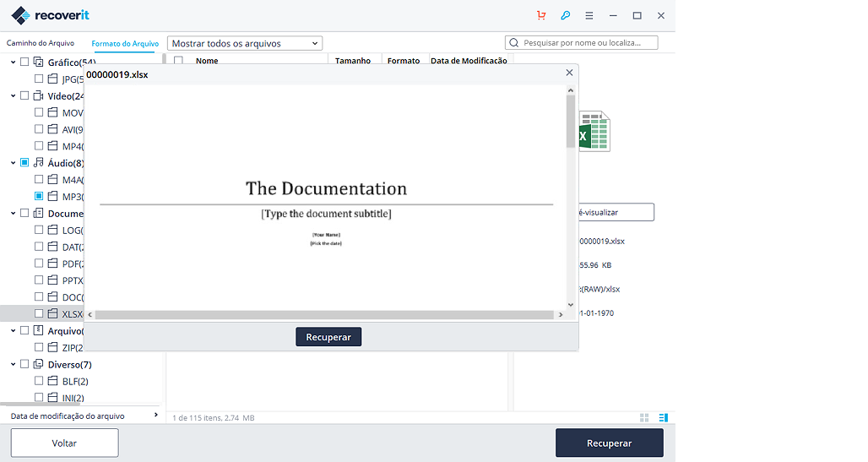Toggle the select-all checkbox beside Nome
Image resolution: width=868 pixels, height=462 pixels.
click(x=178, y=60)
